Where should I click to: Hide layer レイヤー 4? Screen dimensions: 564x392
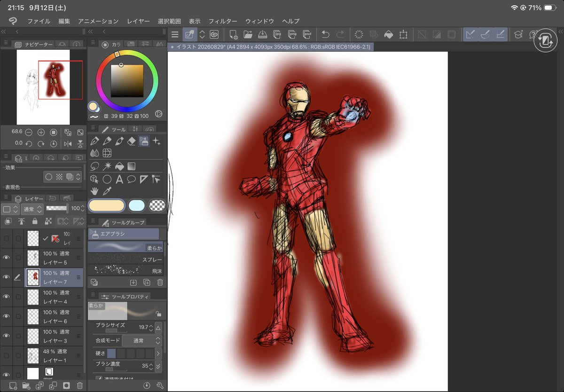point(6,297)
